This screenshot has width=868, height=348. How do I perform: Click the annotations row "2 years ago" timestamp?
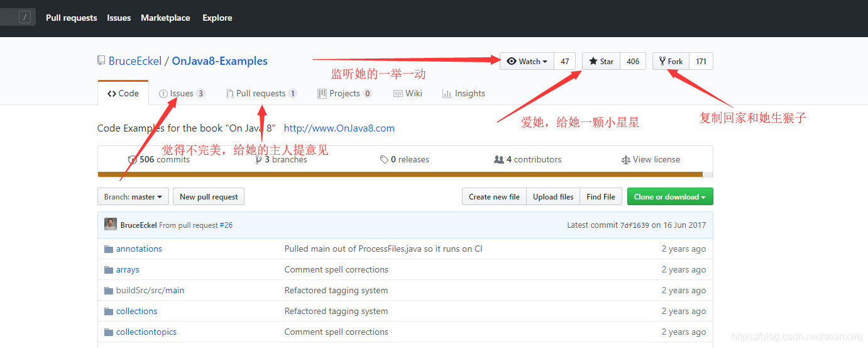coord(684,249)
